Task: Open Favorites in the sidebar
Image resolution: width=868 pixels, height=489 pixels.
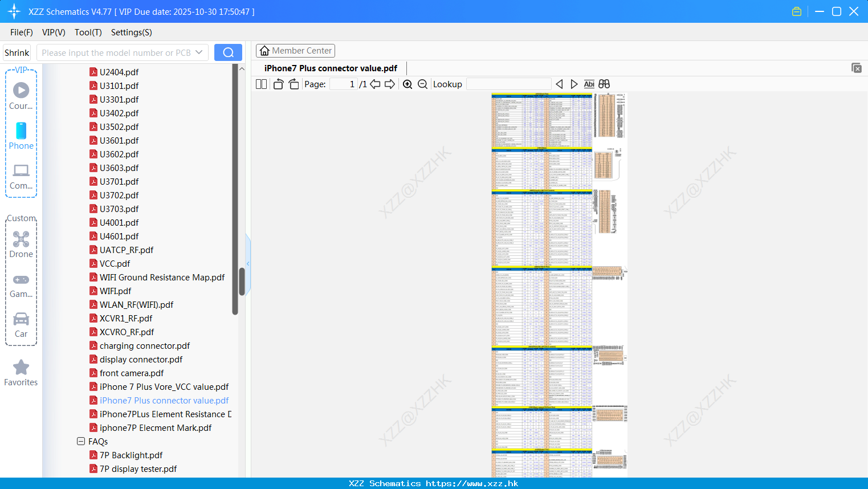Action: click(21, 373)
